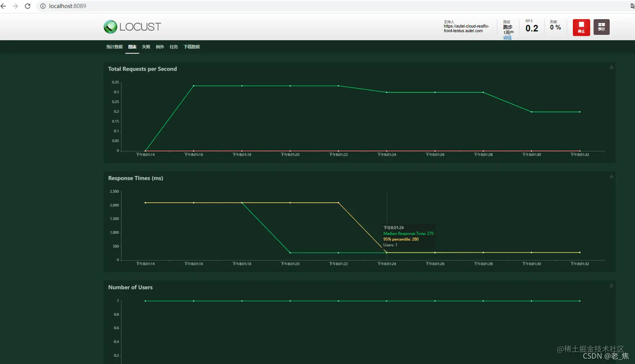
Task: Click the RPS value 0.2
Action: pyautogui.click(x=532, y=28)
